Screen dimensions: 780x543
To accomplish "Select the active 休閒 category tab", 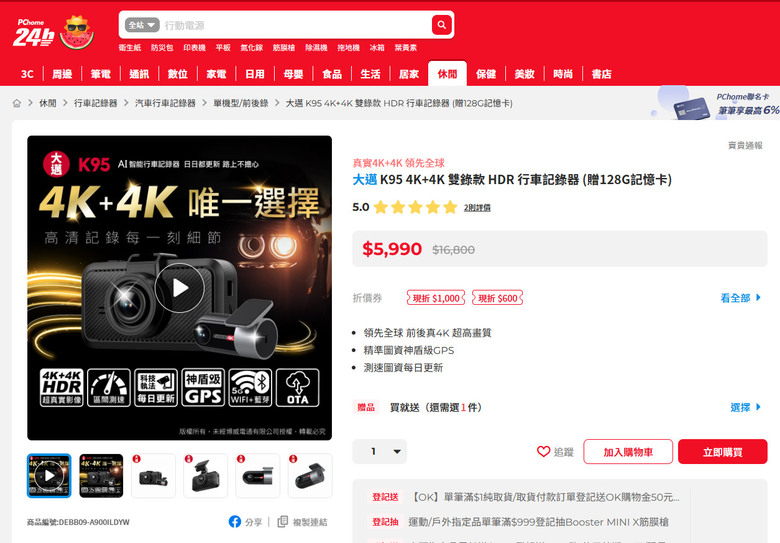I will tap(447, 74).
